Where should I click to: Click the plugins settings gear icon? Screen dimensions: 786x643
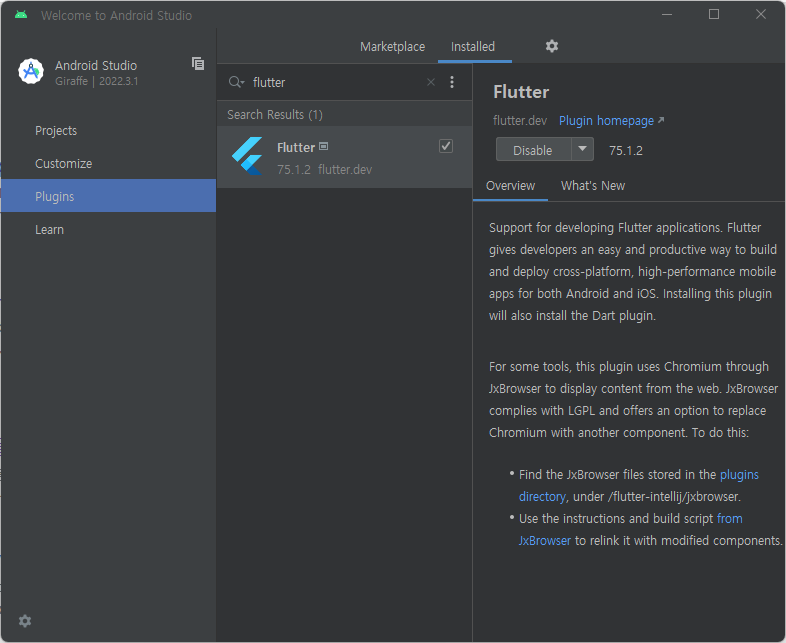[551, 46]
